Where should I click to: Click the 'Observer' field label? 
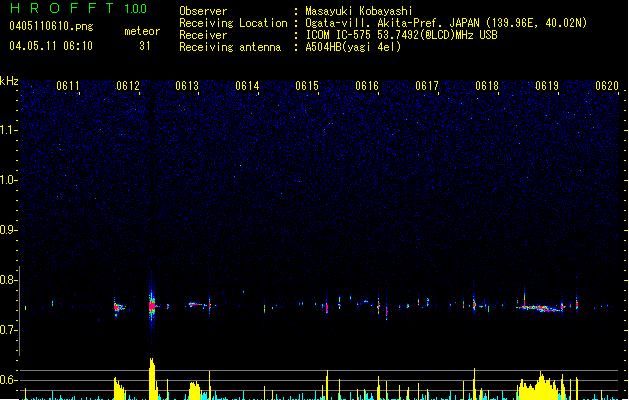point(203,11)
